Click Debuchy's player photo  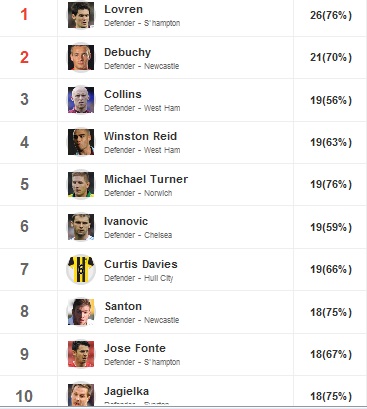coord(81,57)
